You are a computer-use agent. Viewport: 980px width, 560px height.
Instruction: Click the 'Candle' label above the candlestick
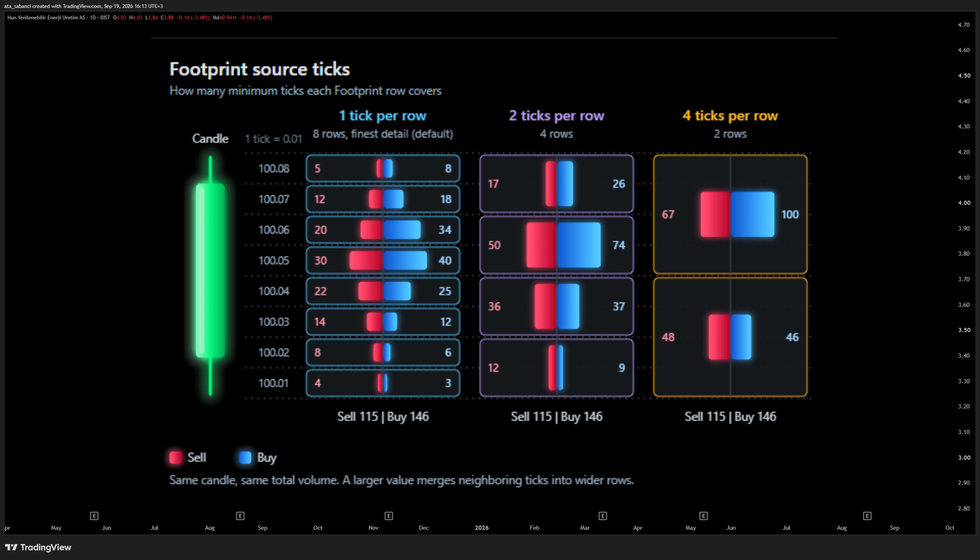point(210,139)
